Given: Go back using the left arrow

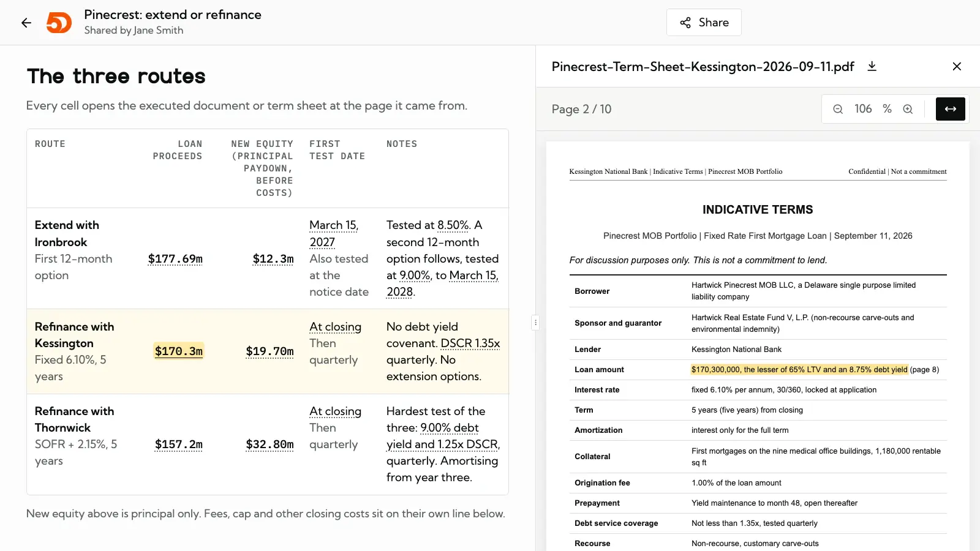Looking at the screenshot, I should point(26,23).
